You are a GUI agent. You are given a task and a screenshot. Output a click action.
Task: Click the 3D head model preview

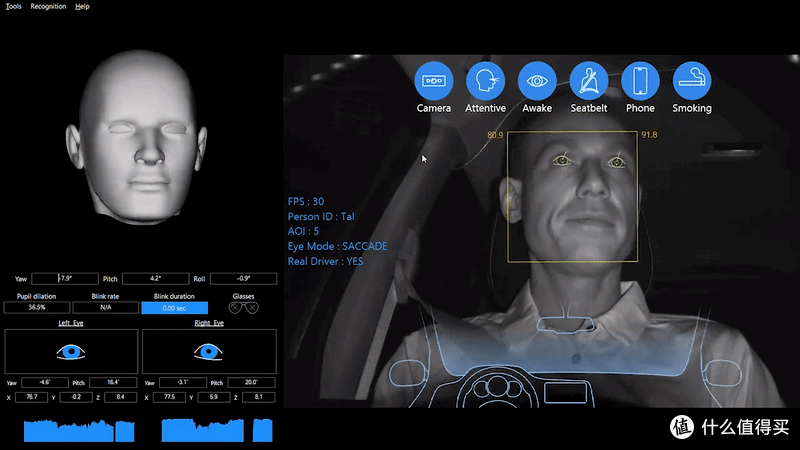[x=137, y=138]
